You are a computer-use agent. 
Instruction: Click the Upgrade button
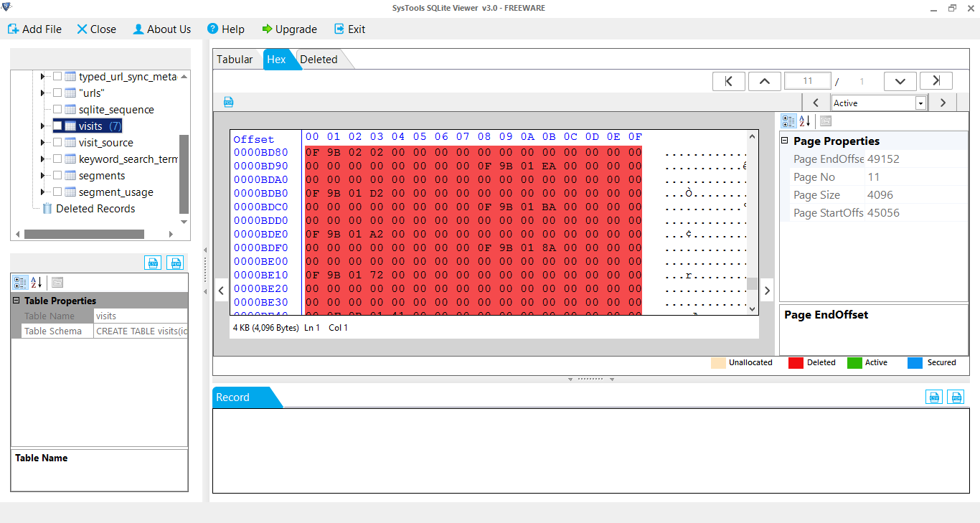click(289, 29)
